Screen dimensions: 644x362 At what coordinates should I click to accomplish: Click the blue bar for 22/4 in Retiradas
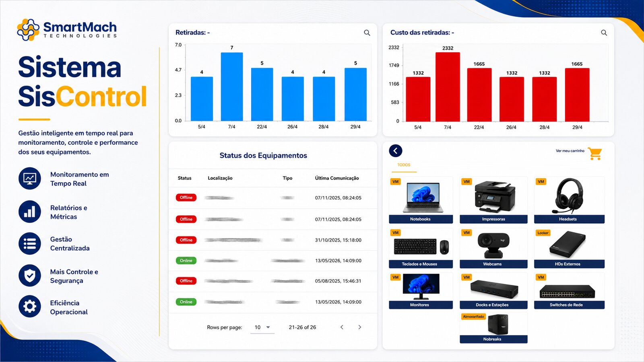262,94
